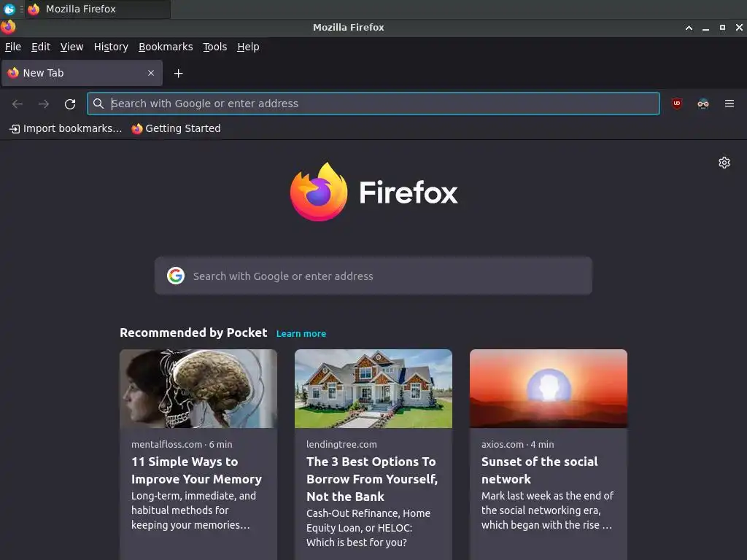Image resolution: width=747 pixels, height=560 pixels.
Task: Click the Firefox icon in window title bar
Action: click(x=8, y=27)
